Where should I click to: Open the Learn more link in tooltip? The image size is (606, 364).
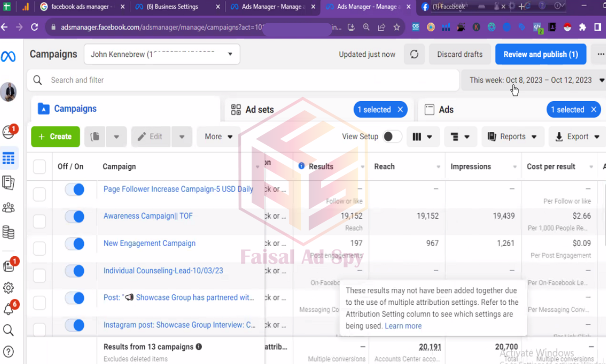[403, 326]
